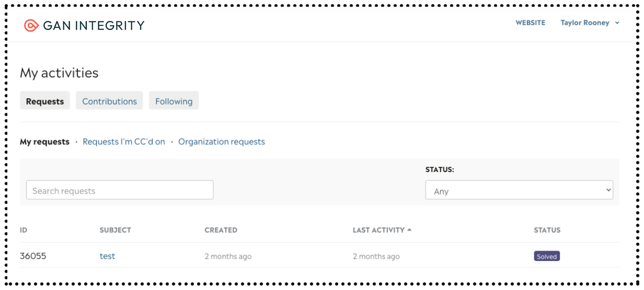Switch to the Following tab
The image size is (644, 290).
coord(174,101)
